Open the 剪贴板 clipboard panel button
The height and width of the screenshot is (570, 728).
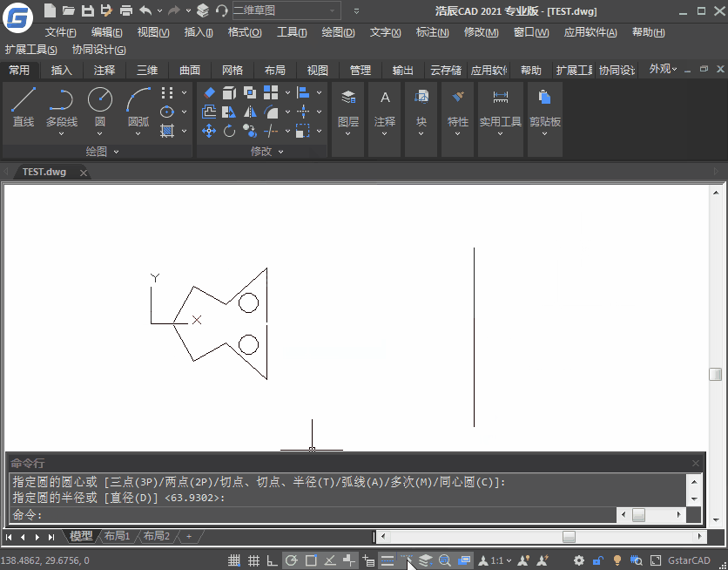(x=545, y=120)
